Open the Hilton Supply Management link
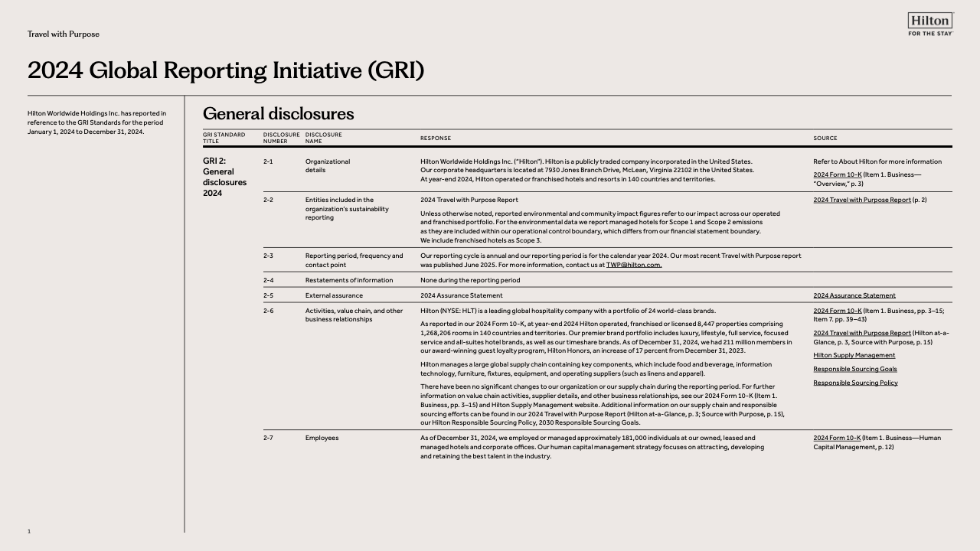The width and height of the screenshot is (980, 551). (854, 355)
